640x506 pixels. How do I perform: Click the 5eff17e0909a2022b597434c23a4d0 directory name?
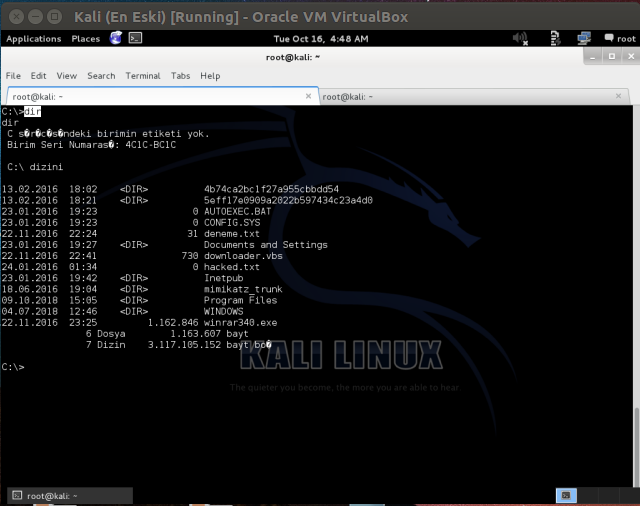288,200
